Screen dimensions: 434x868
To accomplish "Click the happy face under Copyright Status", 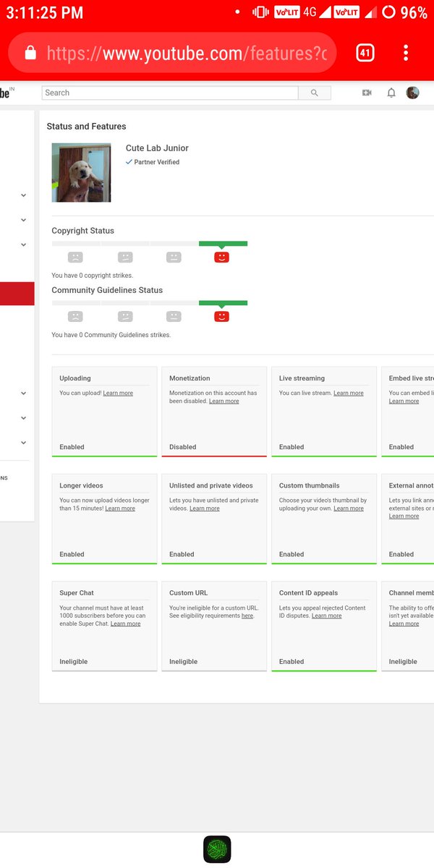I will click(x=222, y=257).
